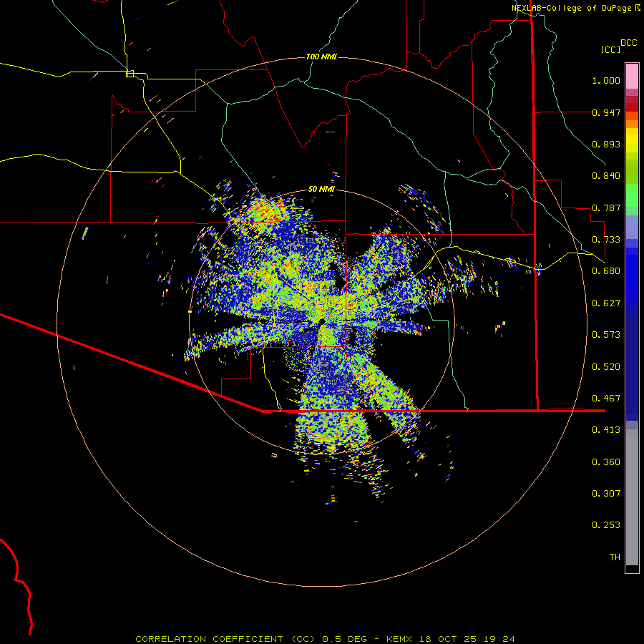Click the bottom caption reading CORRELATION COEFFICIENT (CC)
644x644 pixels.
225,639
